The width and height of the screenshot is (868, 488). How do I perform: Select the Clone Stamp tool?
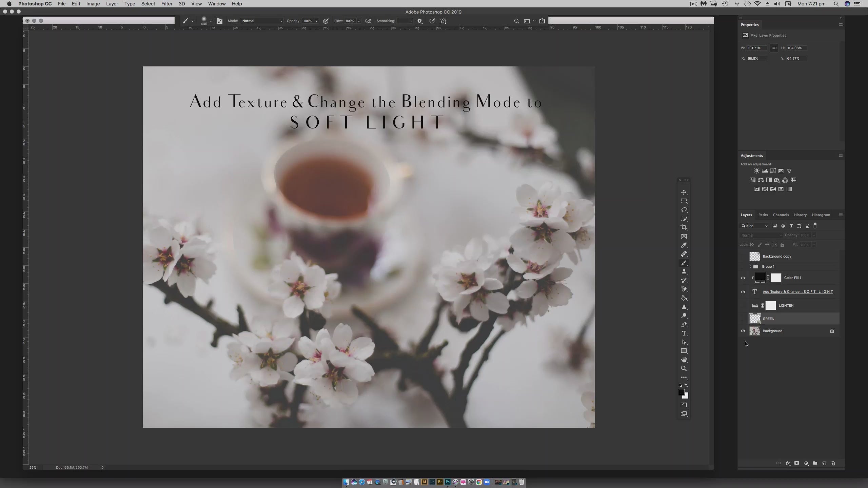tap(684, 272)
